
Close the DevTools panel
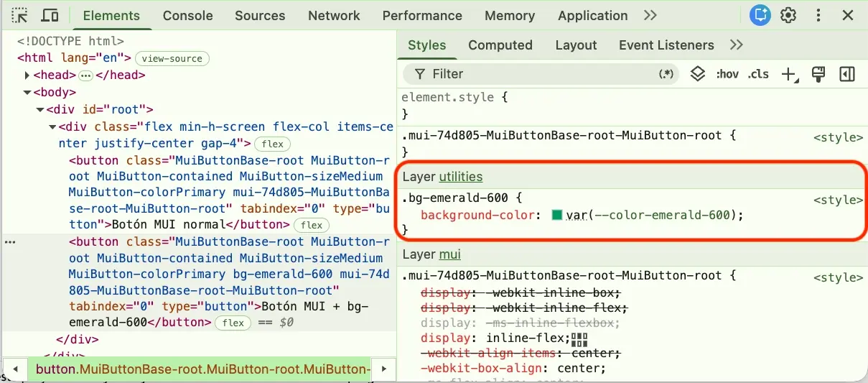pos(848,15)
